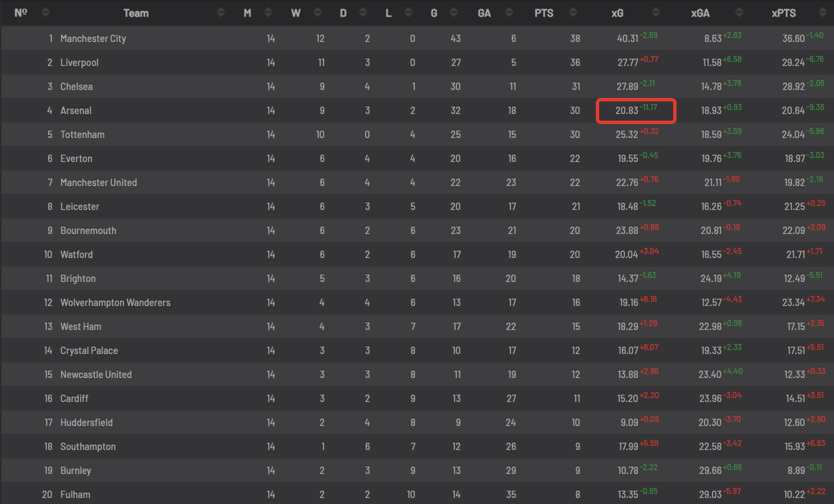Viewport: 834px width, 504px height.
Task: Click the sort arrows next to the W column
Action: [x=316, y=13]
